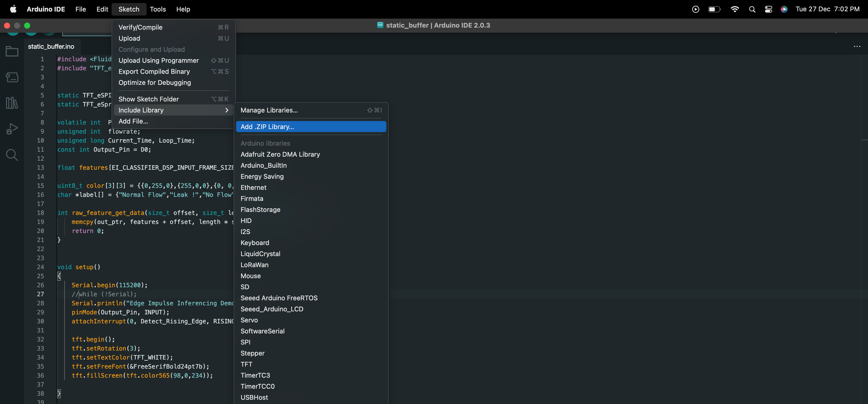Click the code line 'const int Output_Pin = D0;'
The height and width of the screenshot is (404, 868).
[104, 150]
